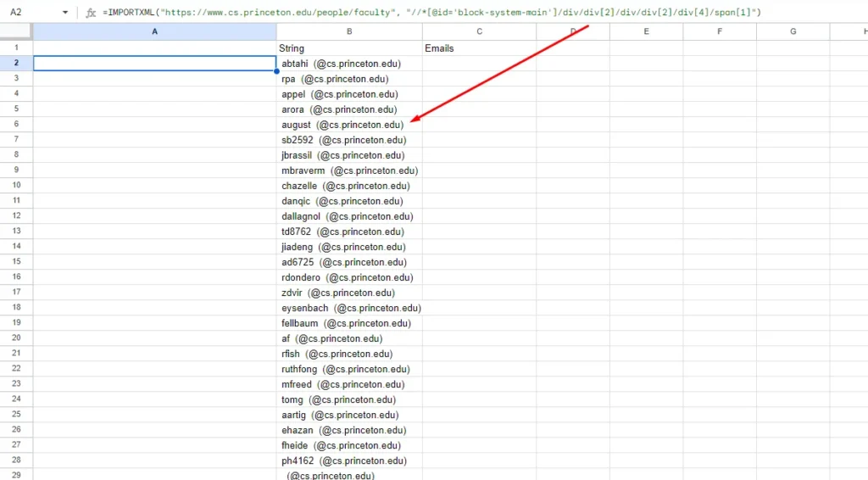Select the cell containing "fellbaum"
This screenshot has height=480, width=868.
(x=349, y=323)
